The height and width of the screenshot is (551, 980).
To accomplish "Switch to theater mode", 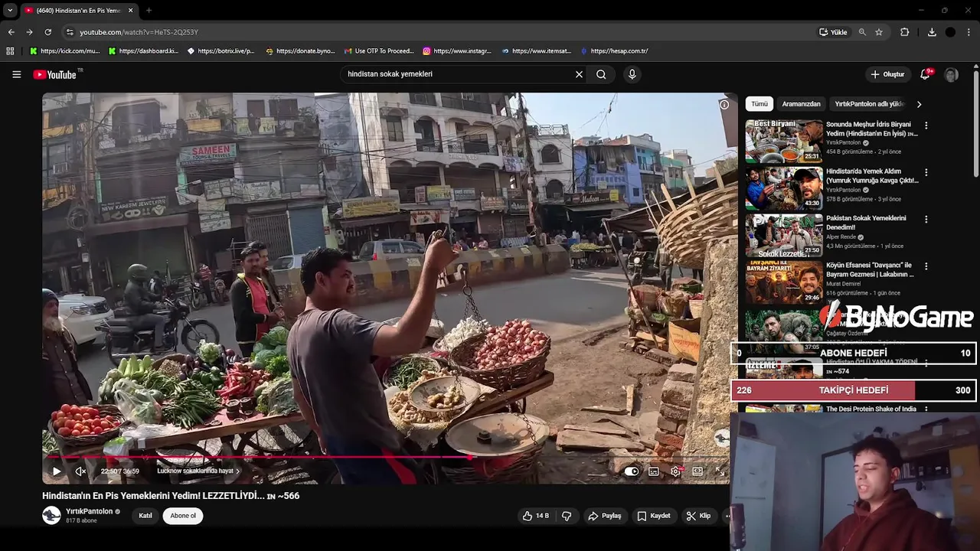I will 697,471.
